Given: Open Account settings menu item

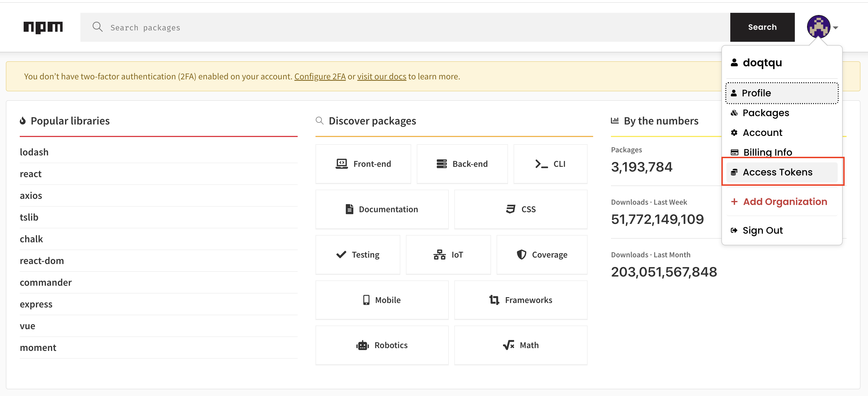Looking at the screenshot, I should click(x=762, y=133).
